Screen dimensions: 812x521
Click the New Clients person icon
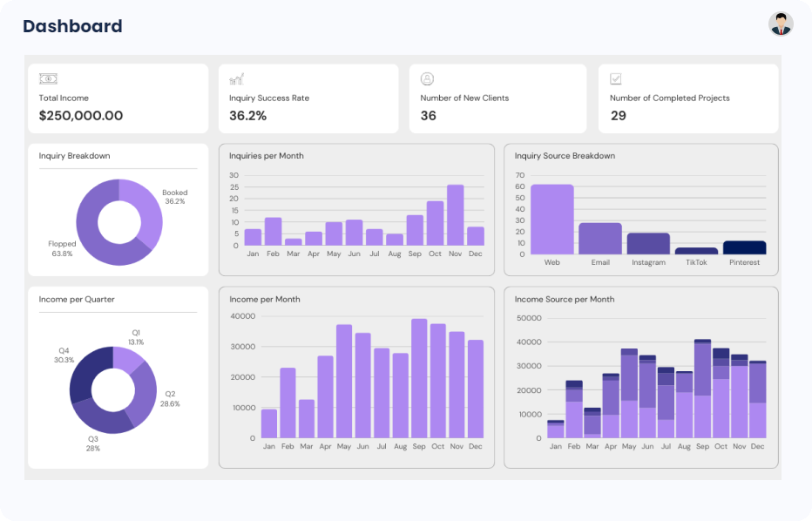(427, 79)
